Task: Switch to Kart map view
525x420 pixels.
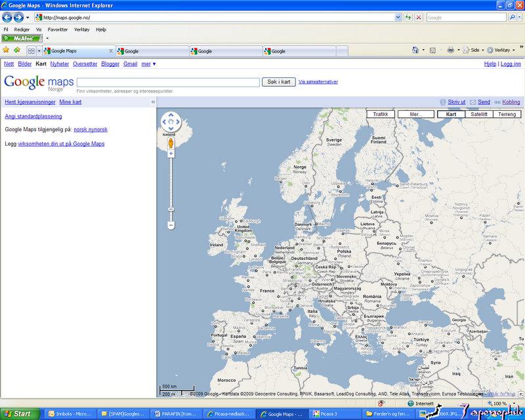Action: click(451, 114)
